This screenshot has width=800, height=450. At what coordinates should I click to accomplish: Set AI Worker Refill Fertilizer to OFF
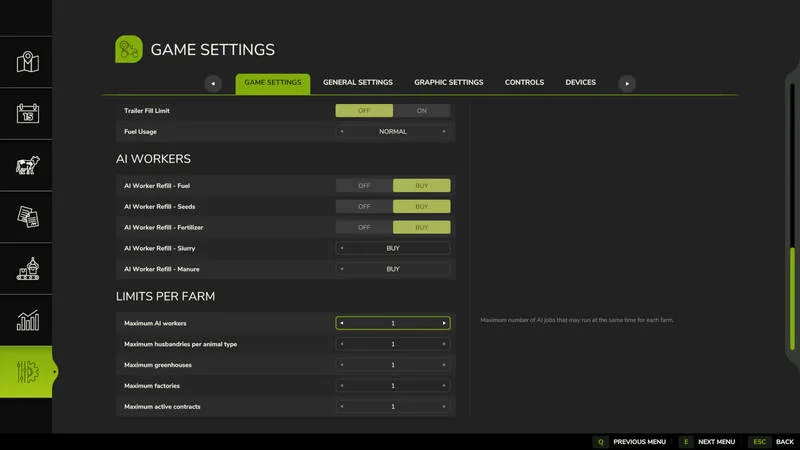tap(364, 228)
